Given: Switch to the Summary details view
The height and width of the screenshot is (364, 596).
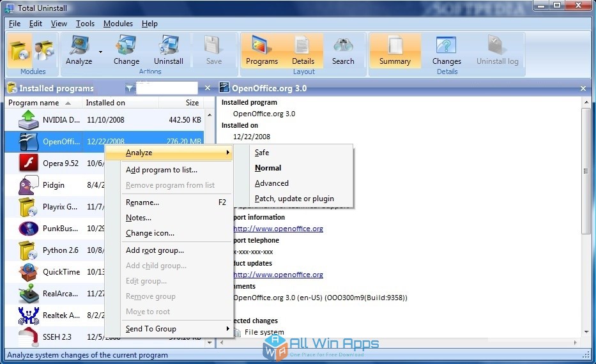Looking at the screenshot, I should pos(395,50).
